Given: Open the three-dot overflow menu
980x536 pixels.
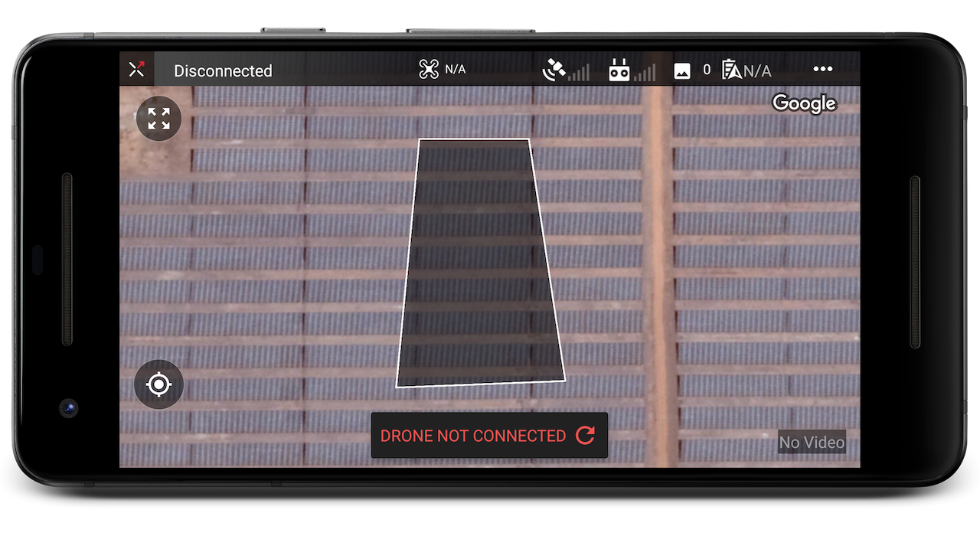Looking at the screenshot, I should 823,69.
